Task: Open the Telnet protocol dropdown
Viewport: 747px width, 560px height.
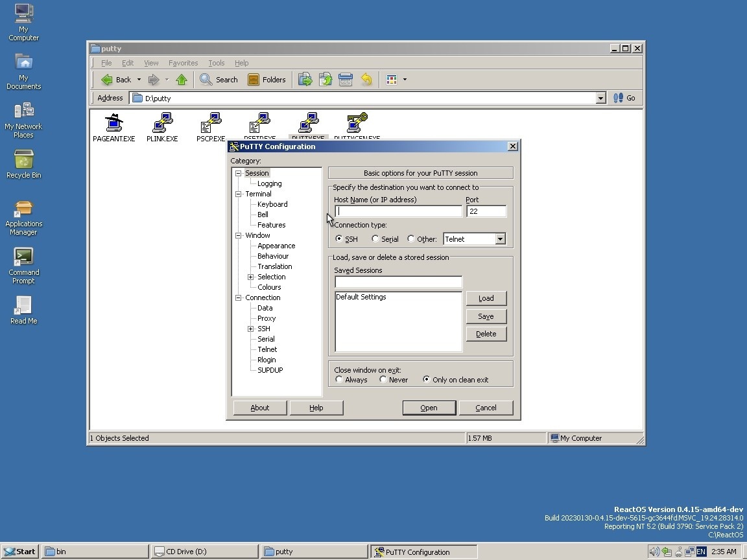Action: [500, 239]
